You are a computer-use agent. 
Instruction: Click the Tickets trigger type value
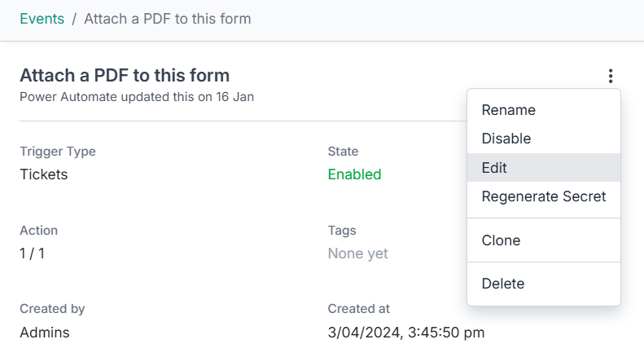click(x=43, y=174)
